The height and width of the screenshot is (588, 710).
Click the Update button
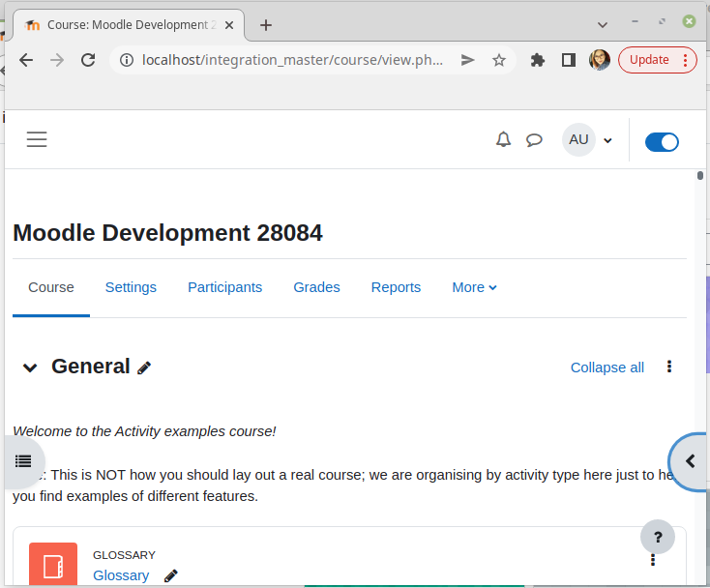pyautogui.click(x=649, y=60)
